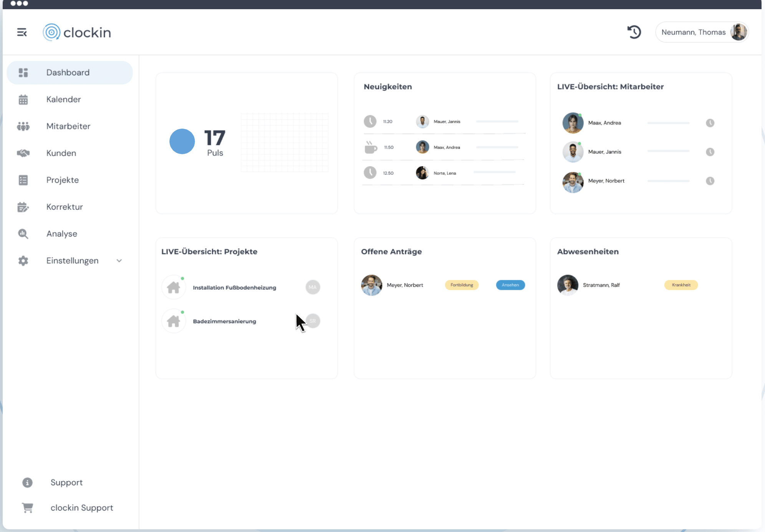Click the clock icon beside 11.20 in Neuigkeiten
Image resolution: width=765 pixels, height=532 pixels.
[x=370, y=121]
